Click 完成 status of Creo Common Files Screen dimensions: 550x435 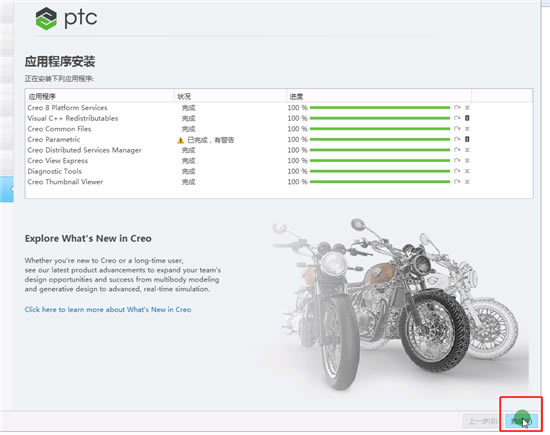point(188,129)
